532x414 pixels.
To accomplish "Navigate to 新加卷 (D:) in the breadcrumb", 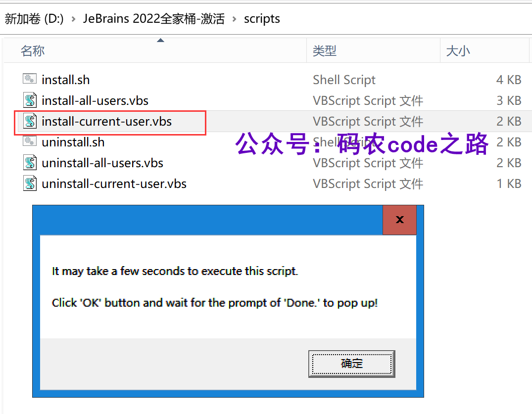I will coord(34,19).
